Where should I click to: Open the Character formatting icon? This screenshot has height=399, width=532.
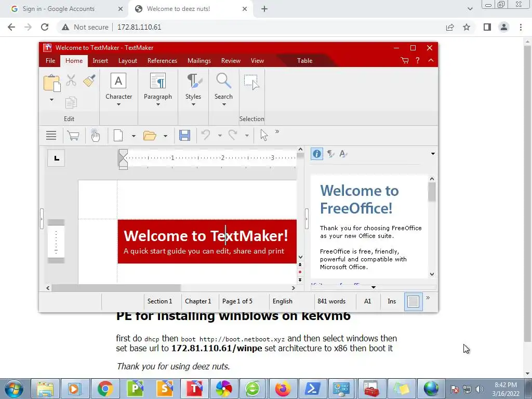(x=118, y=81)
